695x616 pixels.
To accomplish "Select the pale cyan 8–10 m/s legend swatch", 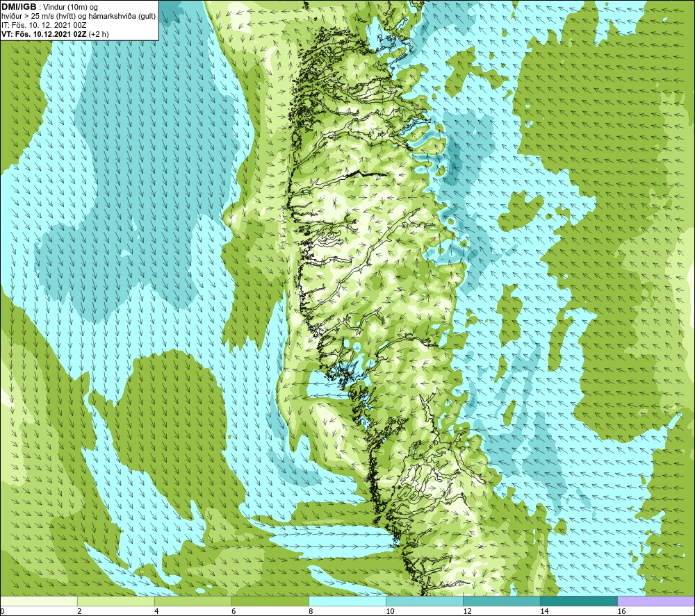I will [347, 601].
